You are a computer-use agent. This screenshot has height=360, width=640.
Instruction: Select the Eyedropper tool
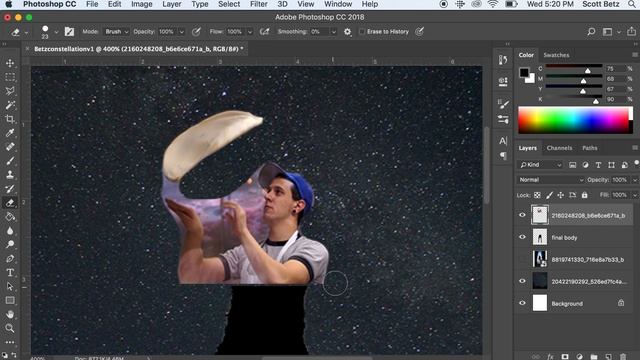pyautogui.click(x=10, y=133)
